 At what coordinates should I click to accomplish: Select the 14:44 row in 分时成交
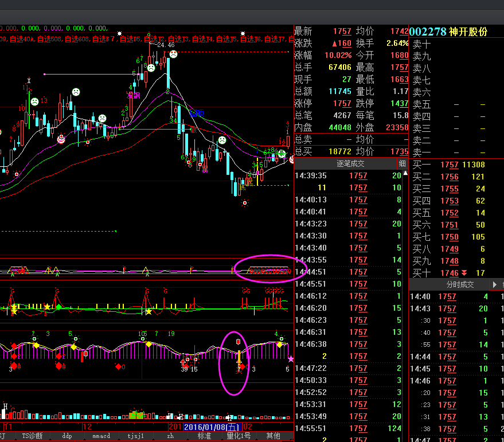click(x=456, y=357)
